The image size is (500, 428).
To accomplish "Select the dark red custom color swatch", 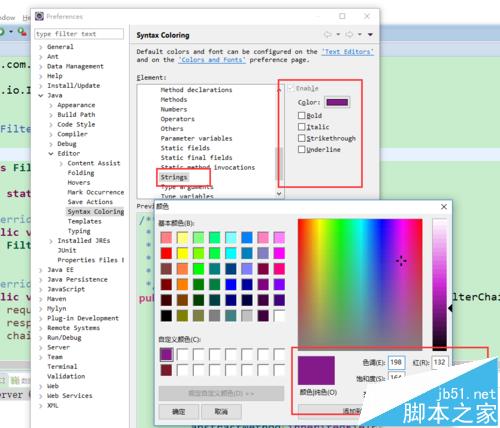I will (166, 370).
